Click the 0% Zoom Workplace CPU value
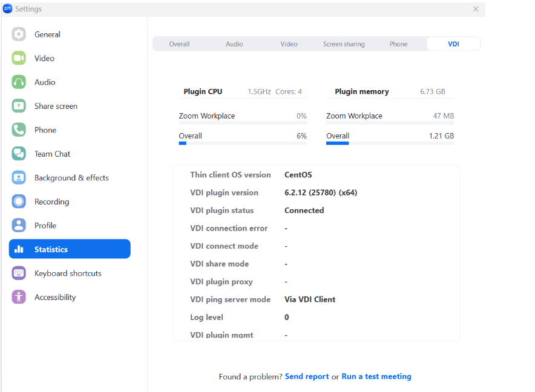 (x=301, y=116)
